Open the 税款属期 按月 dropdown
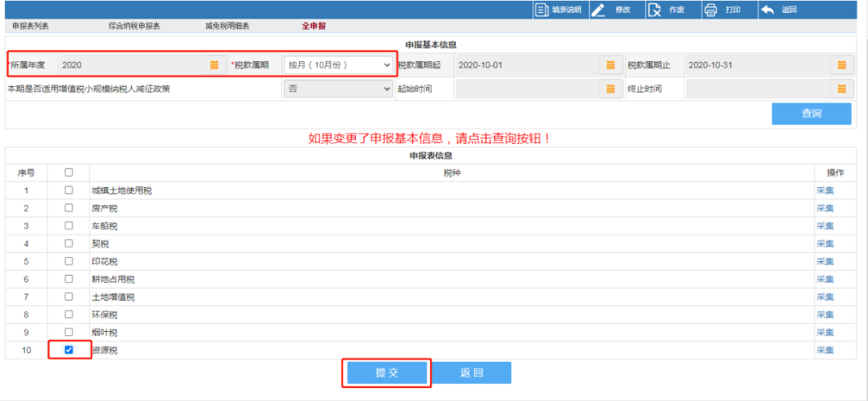868x401 pixels. coord(338,64)
